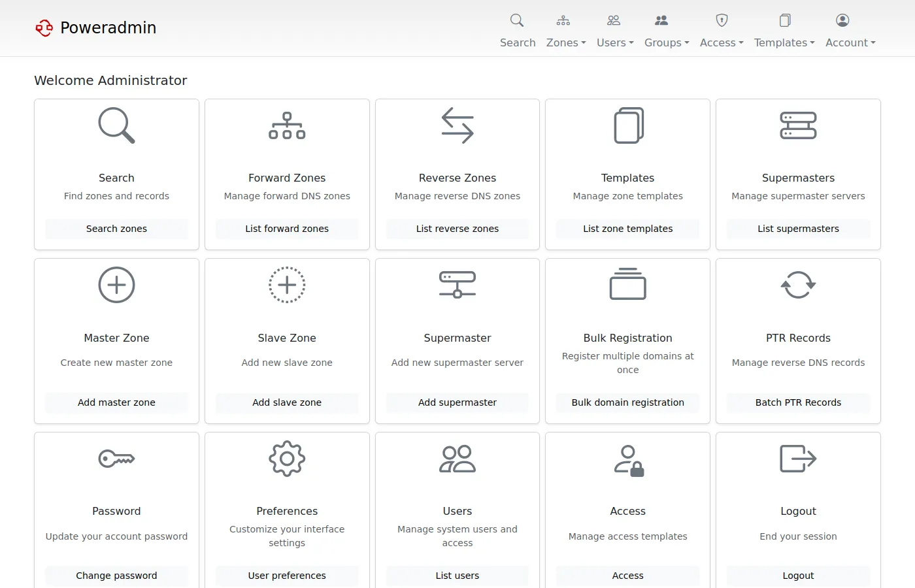Click 'Manage reverse DNS records' description
This screenshot has height=588, width=915.
[798, 363]
